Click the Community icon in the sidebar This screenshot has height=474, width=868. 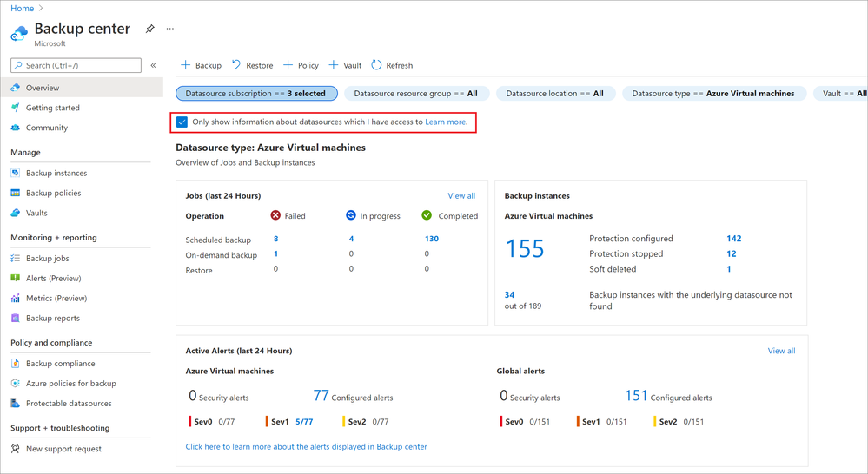pyautogui.click(x=16, y=128)
